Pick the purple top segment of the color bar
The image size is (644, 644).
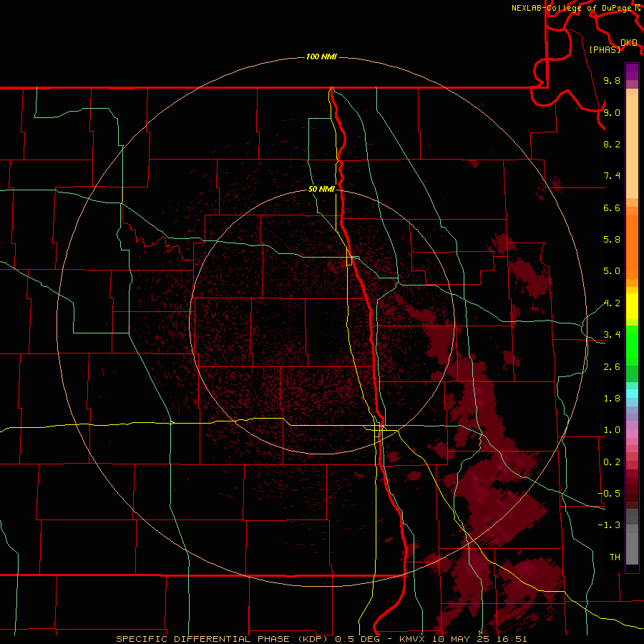(x=632, y=72)
